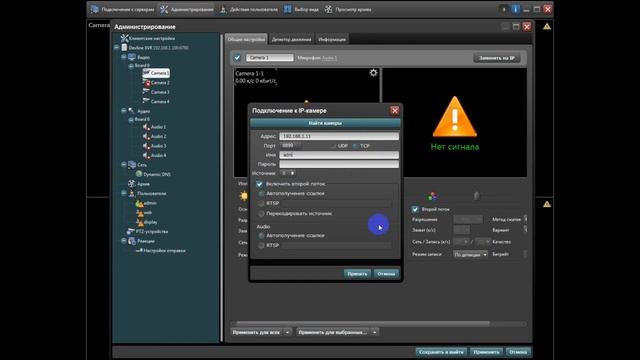Toggle Включить второй поток checkbox
Image resolution: width=640 pixels, height=360 pixels.
pyautogui.click(x=260, y=184)
